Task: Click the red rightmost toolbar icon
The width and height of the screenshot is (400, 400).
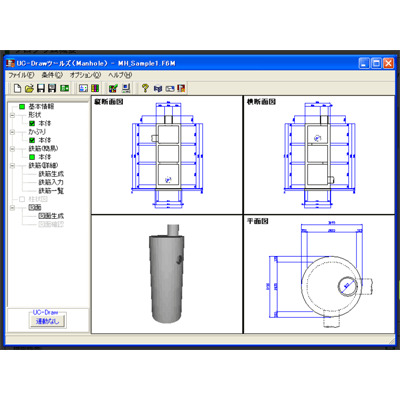Action: coord(181,88)
